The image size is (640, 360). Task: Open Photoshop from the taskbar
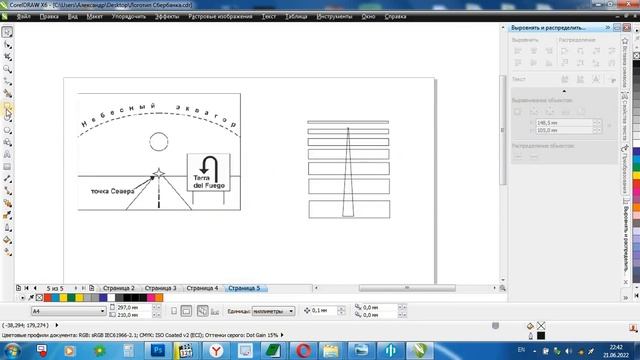[158, 351]
